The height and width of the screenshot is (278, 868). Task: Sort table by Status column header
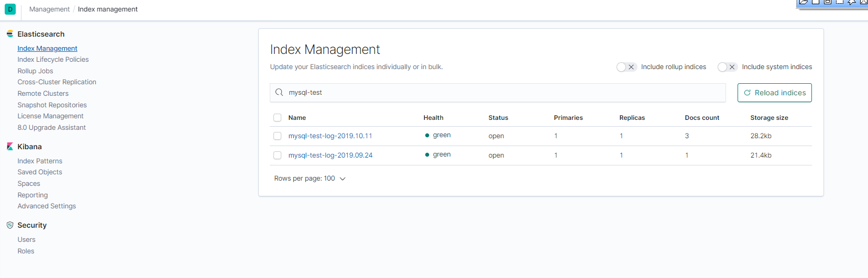498,118
